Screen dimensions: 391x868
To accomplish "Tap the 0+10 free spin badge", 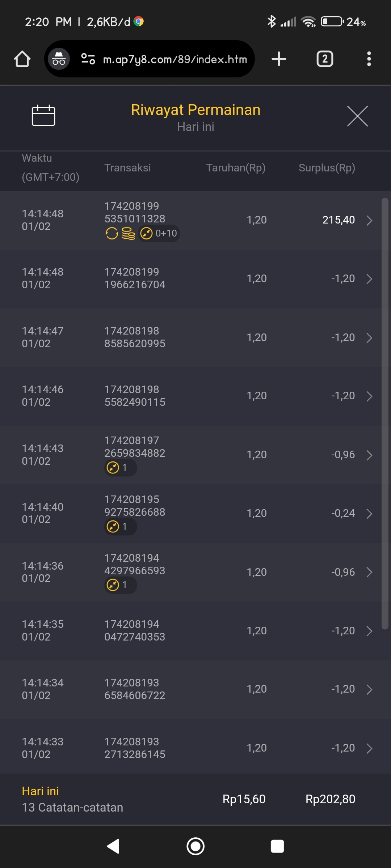I will tap(159, 233).
